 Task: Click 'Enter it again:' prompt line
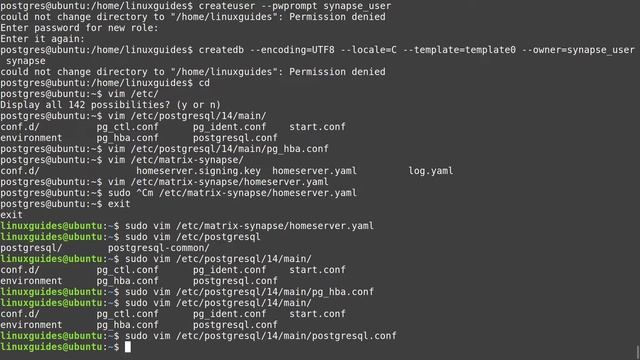(x=42, y=39)
